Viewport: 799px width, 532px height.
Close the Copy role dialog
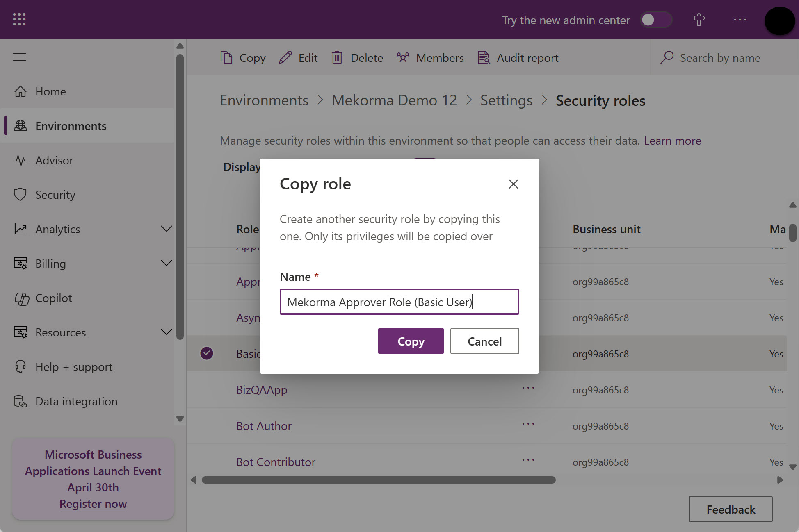[x=513, y=184]
